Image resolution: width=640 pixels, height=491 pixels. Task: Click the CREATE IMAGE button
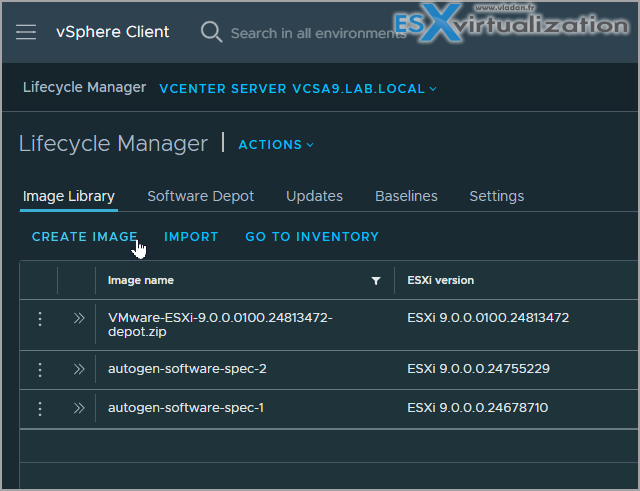coord(84,237)
